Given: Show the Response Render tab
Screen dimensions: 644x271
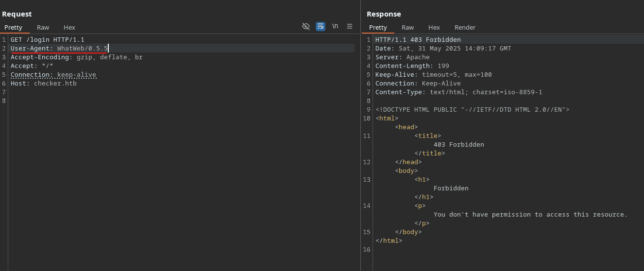Looking at the screenshot, I should (465, 27).
